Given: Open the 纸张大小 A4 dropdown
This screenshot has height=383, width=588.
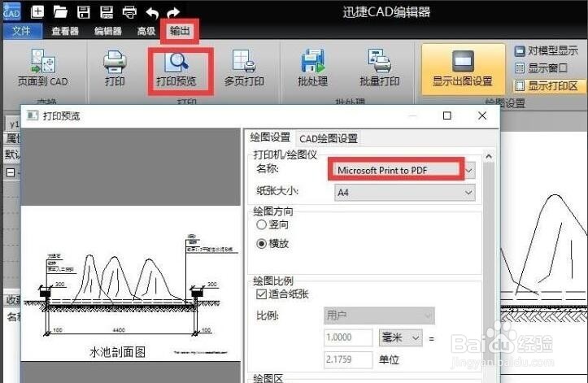Looking at the screenshot, I should 405,193.
